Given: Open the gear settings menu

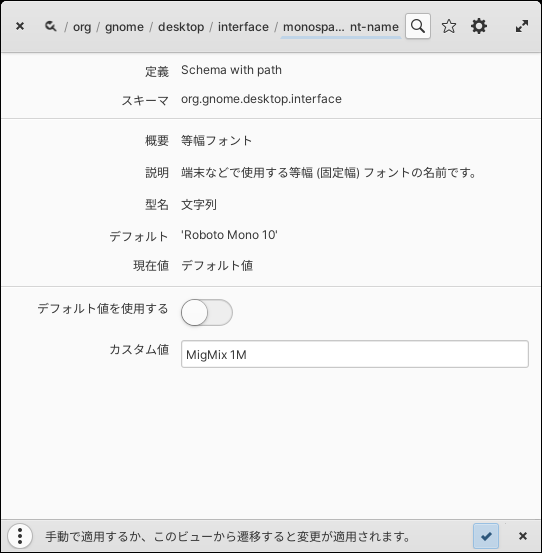Looking at the screenshot, I should 479,26.
